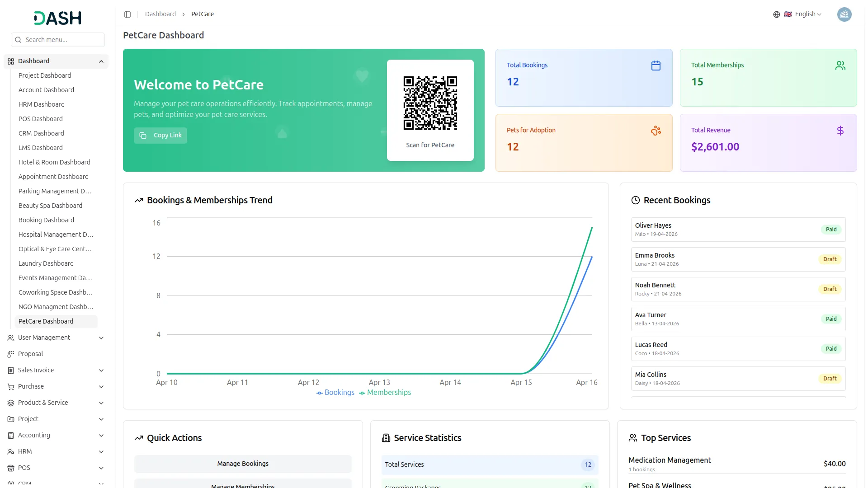Click the Sales Invoice icon
The image size is (868, 488).
coord(11,371)
